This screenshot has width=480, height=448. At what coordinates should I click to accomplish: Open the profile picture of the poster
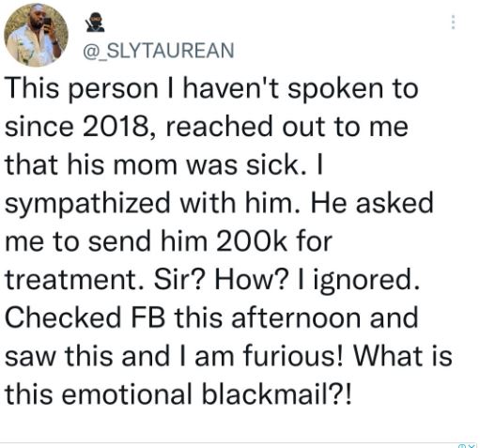pyautogui.click(x=36, y=35)
